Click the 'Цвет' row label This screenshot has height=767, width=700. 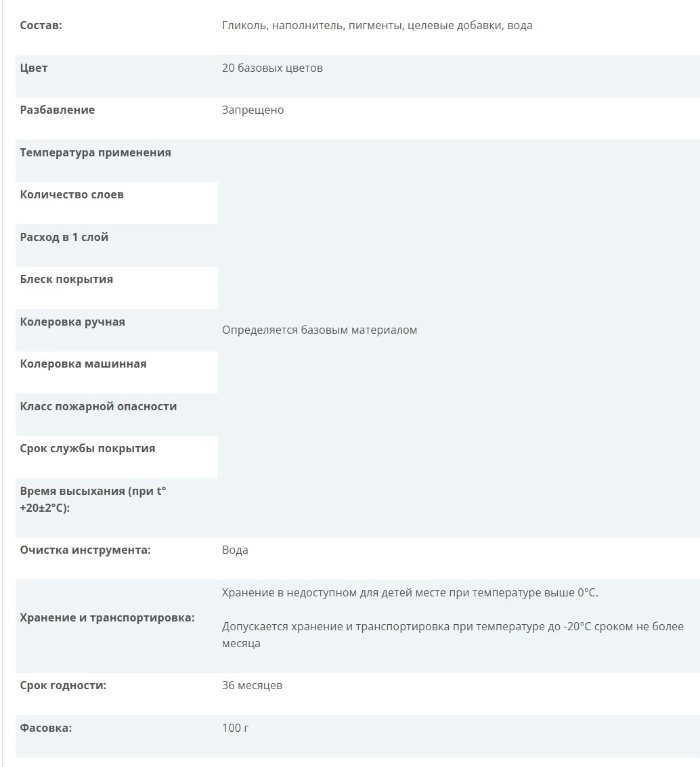coord(34,68)
